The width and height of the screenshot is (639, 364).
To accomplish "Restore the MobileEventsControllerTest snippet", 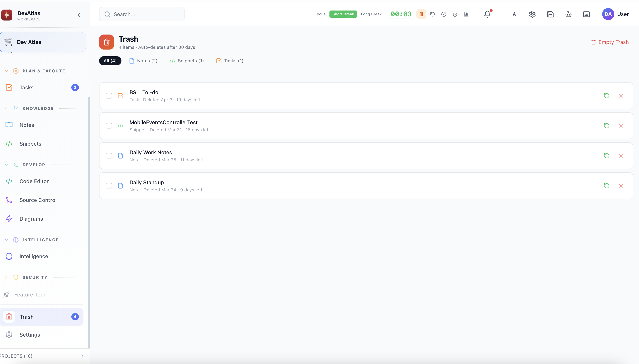I will click(x=607, y=126).
